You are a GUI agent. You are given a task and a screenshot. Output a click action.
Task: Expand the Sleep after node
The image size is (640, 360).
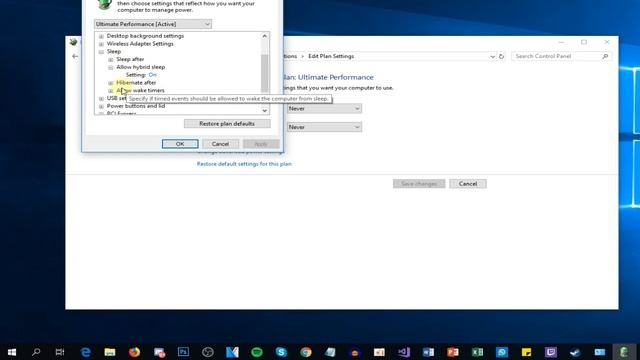111,60
